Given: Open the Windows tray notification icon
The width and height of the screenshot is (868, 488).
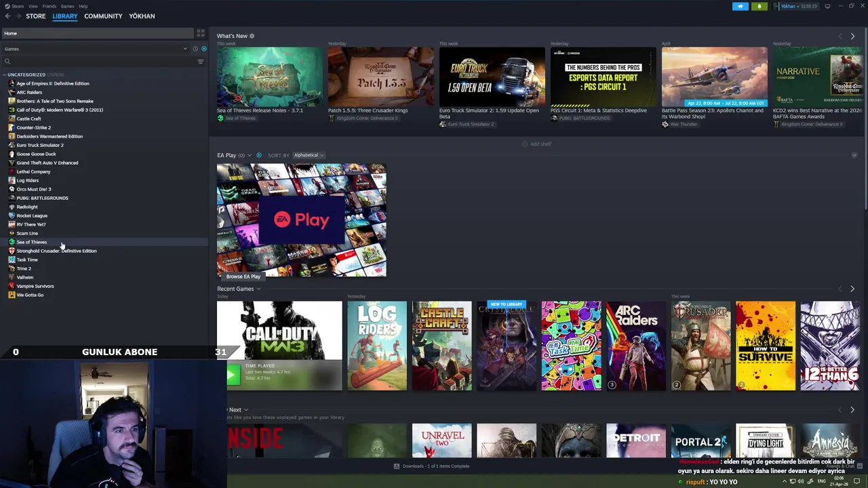Looking at the screenshot, I should point(856,481).
